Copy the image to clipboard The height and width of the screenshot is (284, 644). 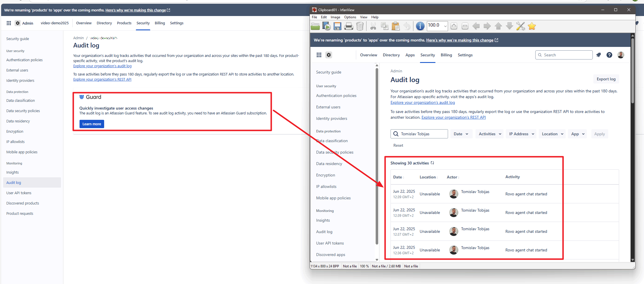[385, 26]
